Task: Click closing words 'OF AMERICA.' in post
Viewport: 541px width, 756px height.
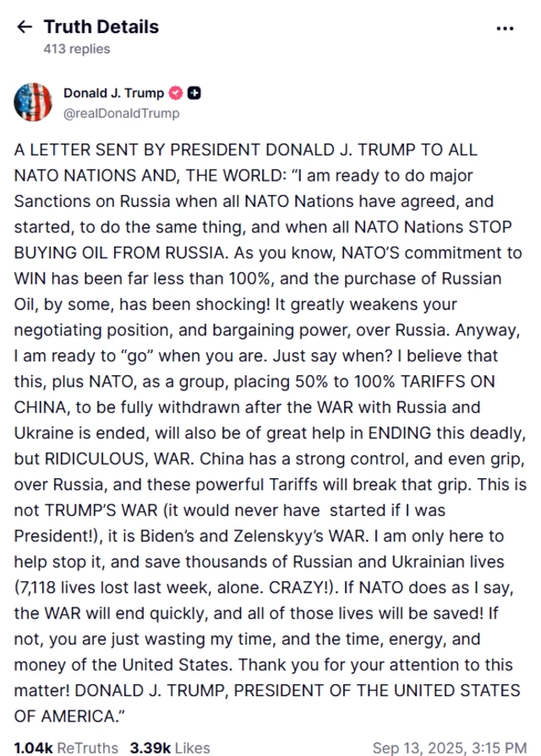Action: click(x=66, y=716)
